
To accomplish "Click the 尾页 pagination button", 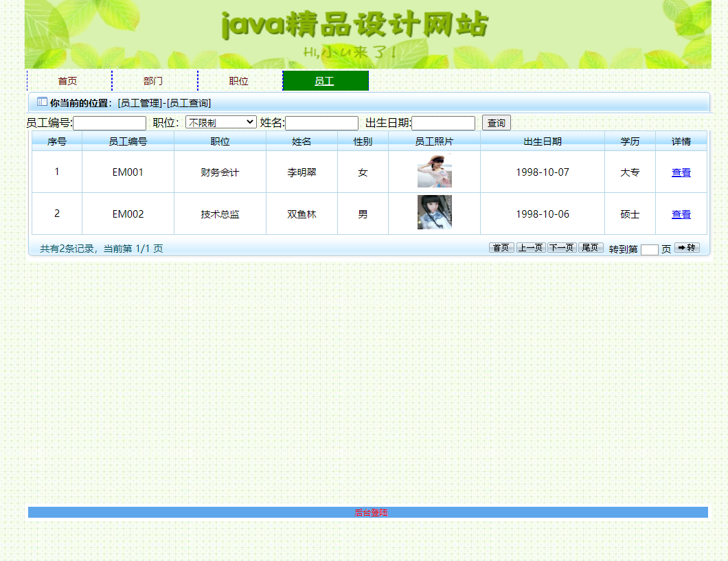I will click(x=591, y=247).
